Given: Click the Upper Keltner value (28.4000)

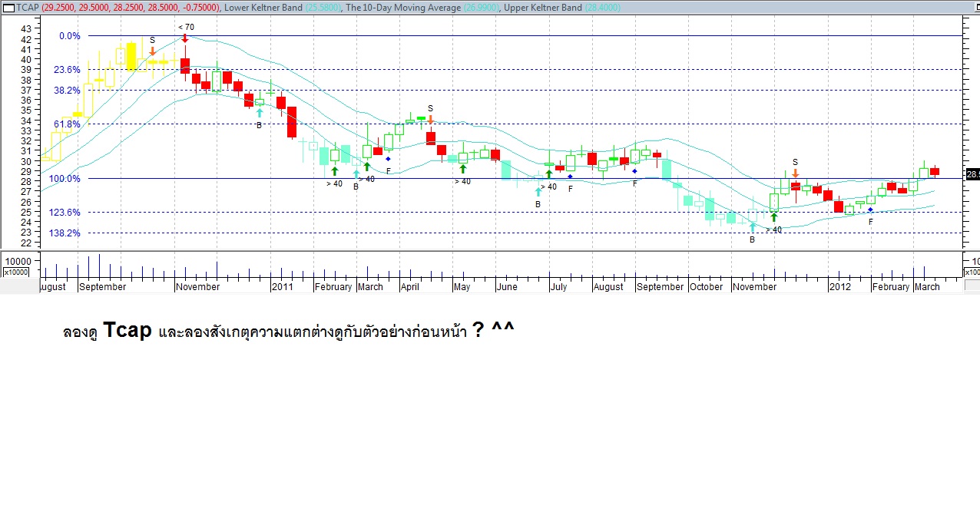Looking at the screenshot, I should tap(604, 8).
